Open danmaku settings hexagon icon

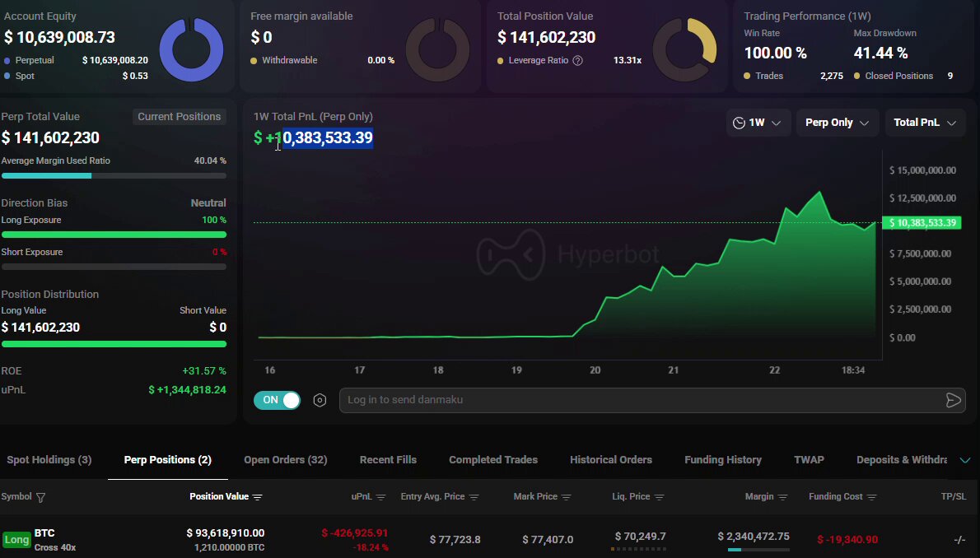coord(320,400)
